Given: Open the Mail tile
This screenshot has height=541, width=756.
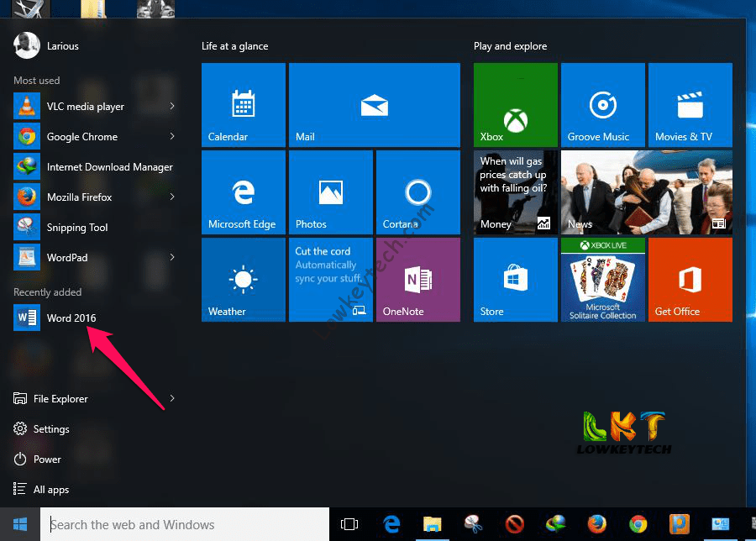Looking at the screenshot, I should [x=374, y=105].
